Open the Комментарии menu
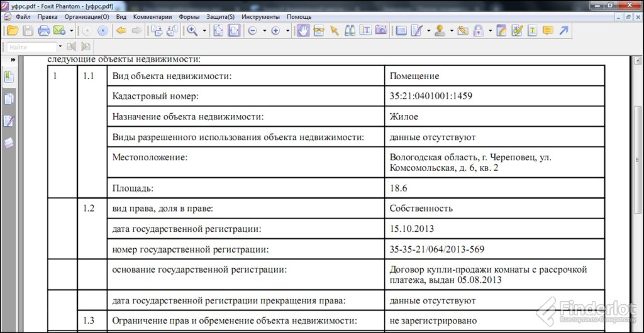Viewport: 644px width, 333px height. pos(151,16)
